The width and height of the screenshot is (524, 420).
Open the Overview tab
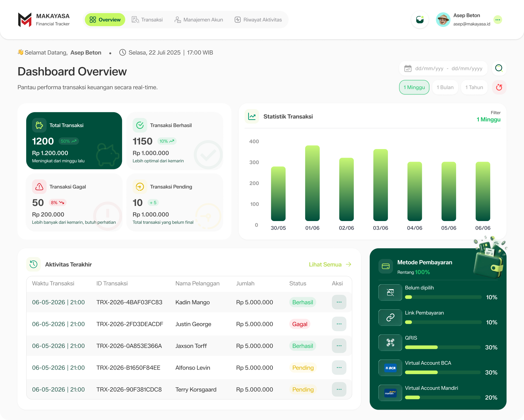click(x=105, y=20)
